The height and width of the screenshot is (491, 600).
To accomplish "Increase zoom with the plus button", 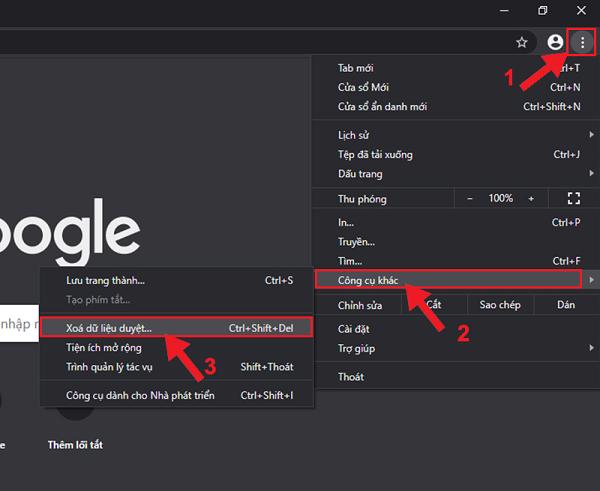I will click(531, 199).
